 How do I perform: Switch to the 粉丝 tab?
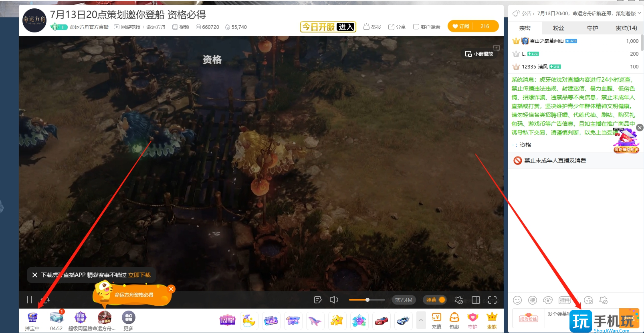point(558,28)
